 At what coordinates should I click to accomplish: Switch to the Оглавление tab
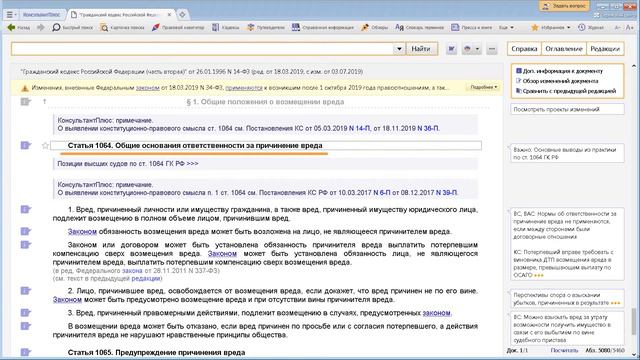click(564, 49)
